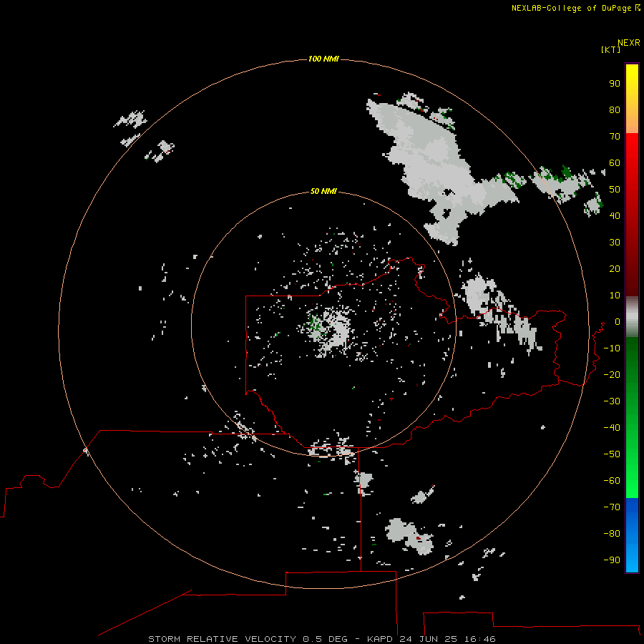The width and height of the screenshot is (644, 644).
Task: Click the 100 NMI range ring label
Action: tap(323, 59)
